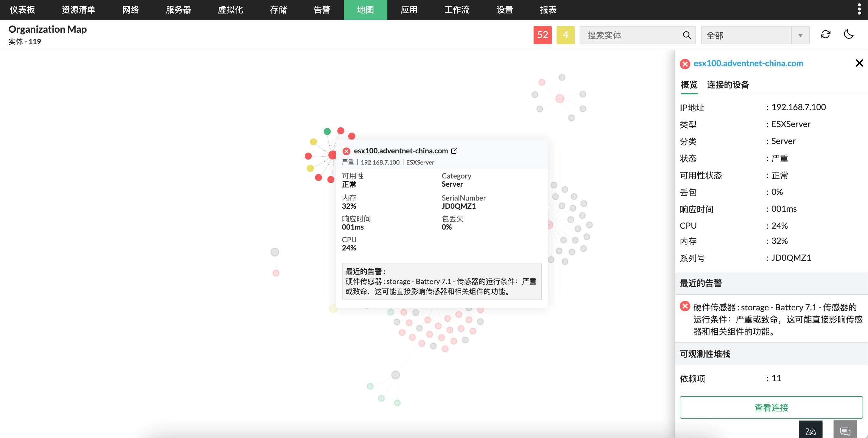Screen dimensions: 868x438
Task: Click the search magnifier icon
Action: (x=687, y=35)
